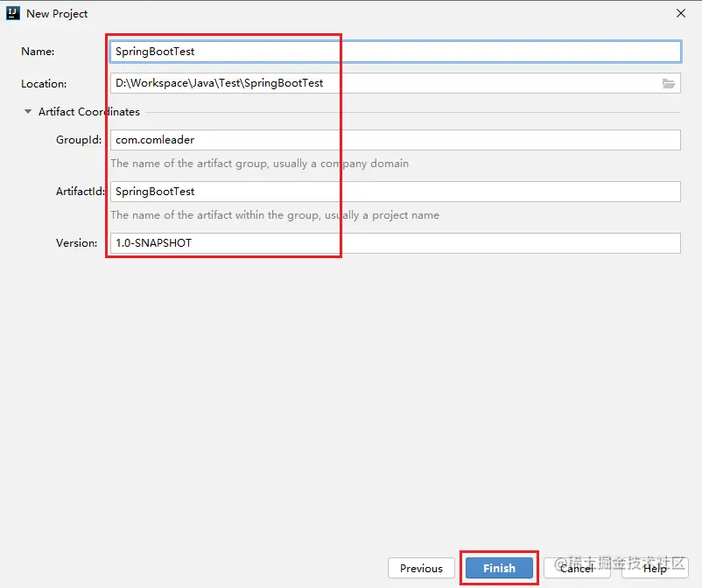Image resolution: width=702 pixels, height=588 pixels.
Task: Click the 'GroupId:' label
Action: pyautogui.click(x=79, y=140)
